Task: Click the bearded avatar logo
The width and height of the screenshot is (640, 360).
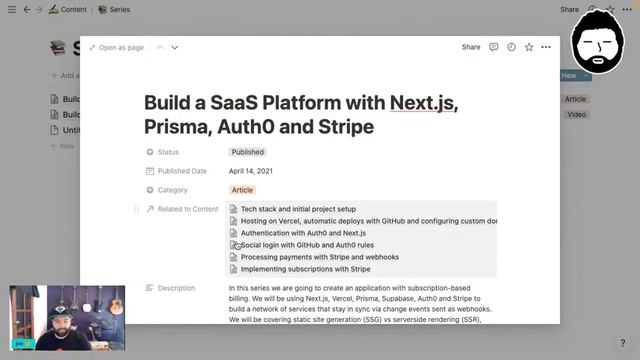Action: (598, 41)
